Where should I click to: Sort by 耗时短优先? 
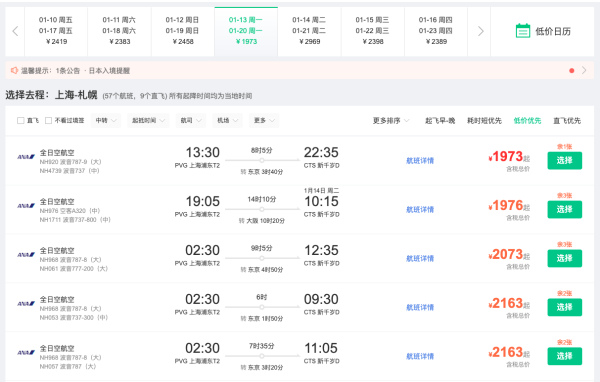click(x=484, y=121)
